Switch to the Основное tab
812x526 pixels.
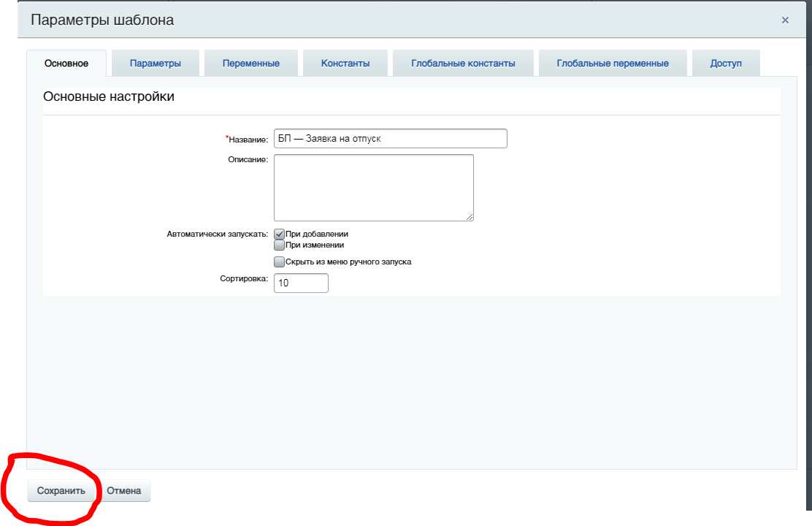click(x=66, y=64)
